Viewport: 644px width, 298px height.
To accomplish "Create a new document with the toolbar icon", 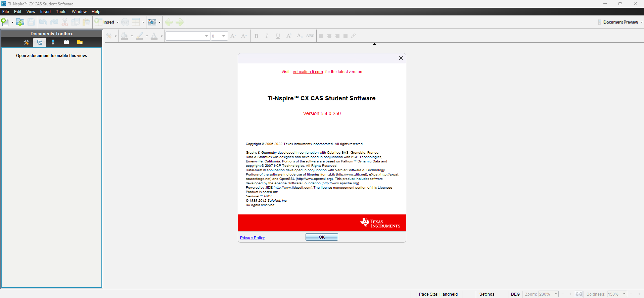I will coord(5,22).
